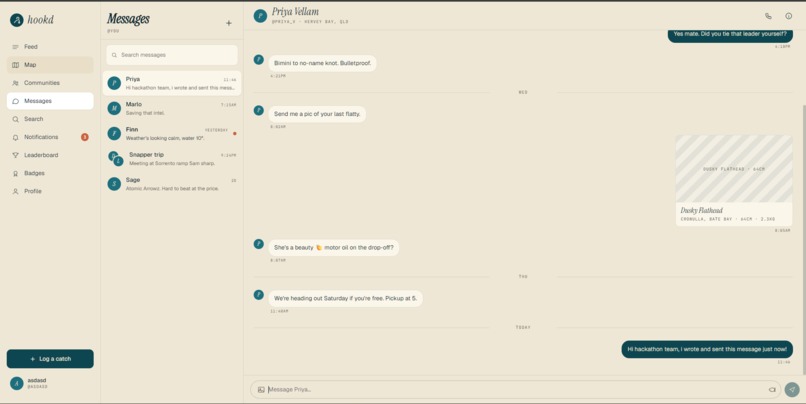
Task: Click Sage's avatar in conversation list
Action: 114,183
